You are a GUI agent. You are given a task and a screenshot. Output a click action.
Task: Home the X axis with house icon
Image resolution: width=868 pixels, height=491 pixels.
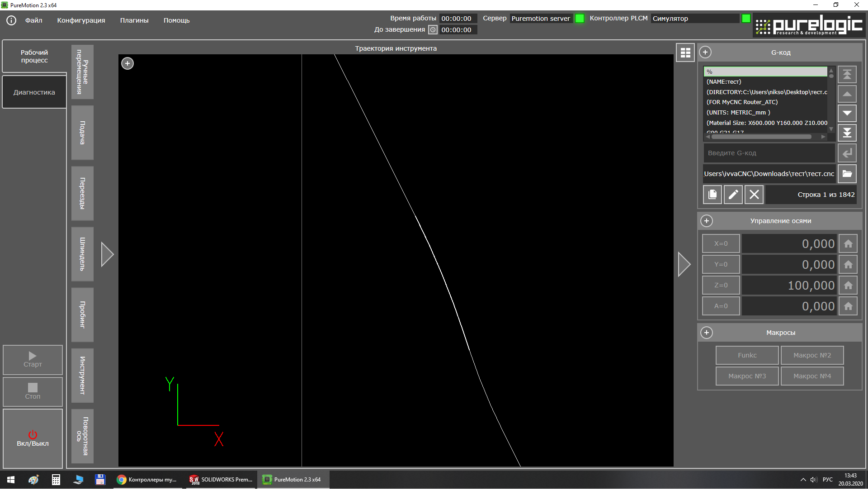tap(848, 244)
